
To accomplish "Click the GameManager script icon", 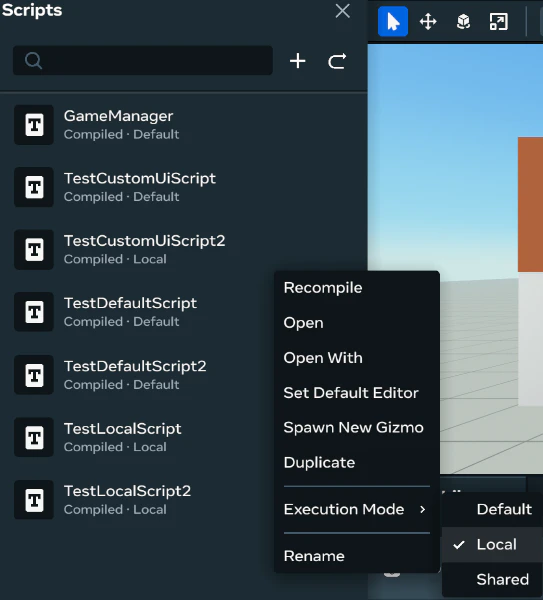I will click(x=34, y=125).
